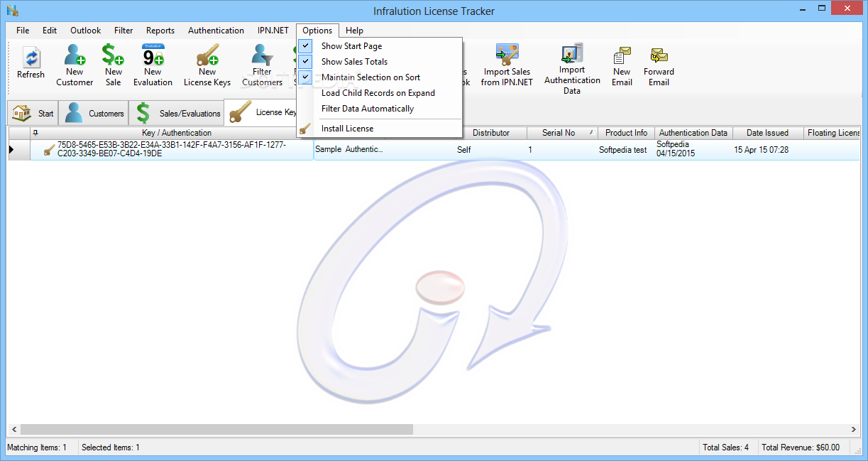Click the Refresh toolbar icon

[31, 58]
